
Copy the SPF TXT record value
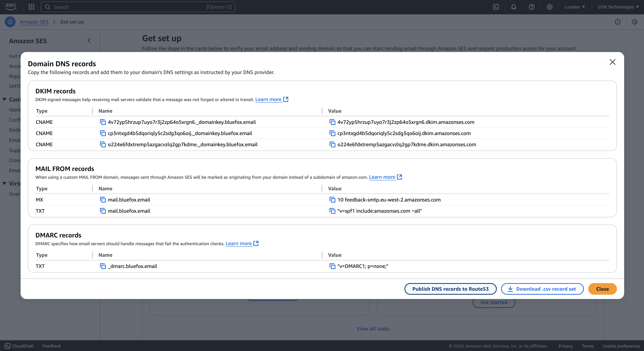(332, 211)
